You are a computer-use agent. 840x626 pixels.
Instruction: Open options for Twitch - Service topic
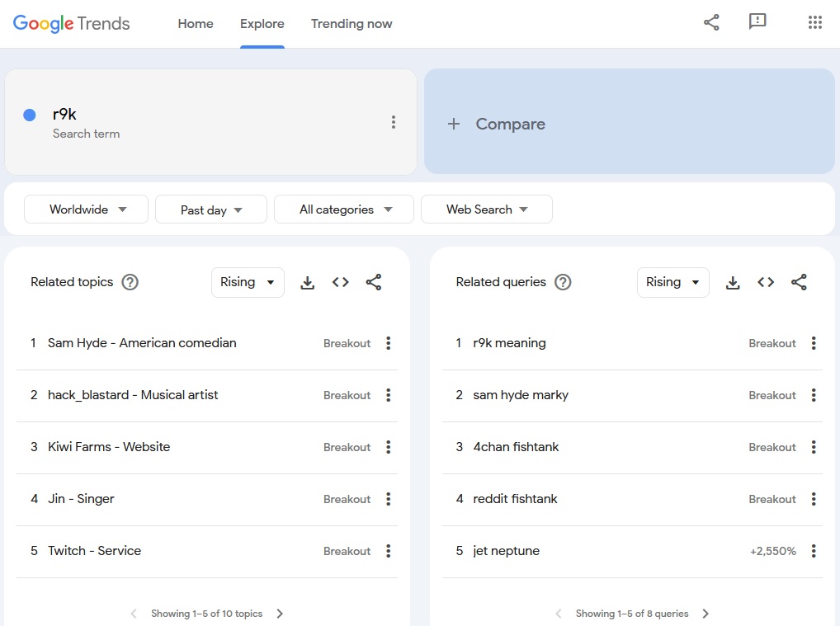(x=389, y=550)
